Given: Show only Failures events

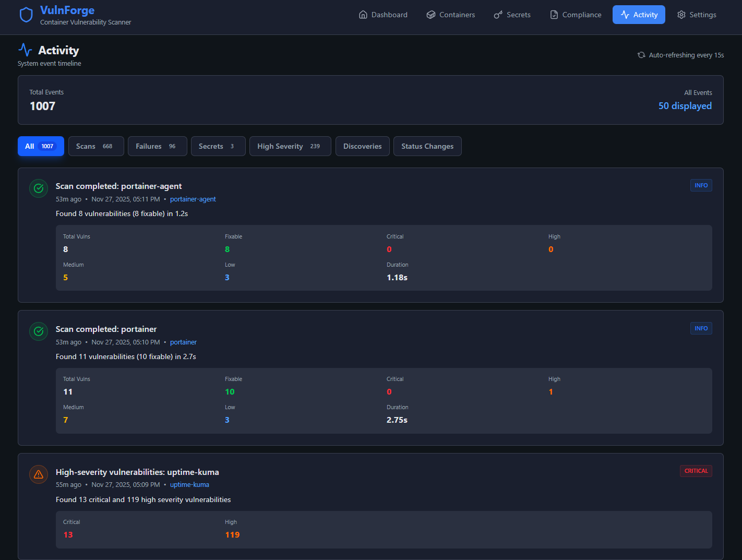Looking at the screenshot, I should 155,146.
